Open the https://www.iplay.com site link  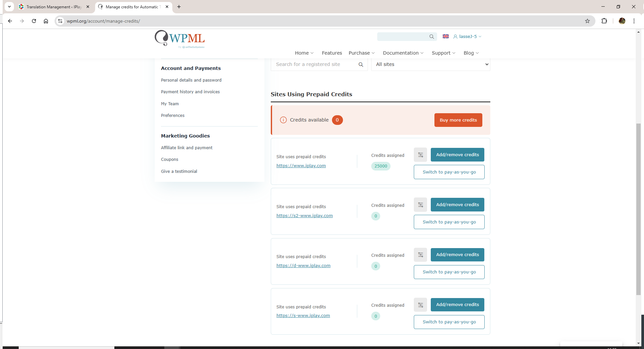tap(301, 166)
